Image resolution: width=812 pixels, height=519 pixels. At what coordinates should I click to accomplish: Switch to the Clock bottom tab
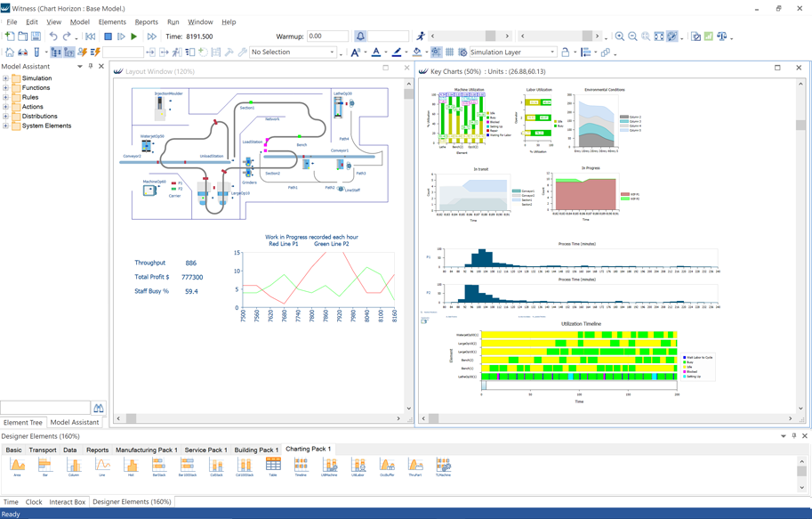(34, 502)
